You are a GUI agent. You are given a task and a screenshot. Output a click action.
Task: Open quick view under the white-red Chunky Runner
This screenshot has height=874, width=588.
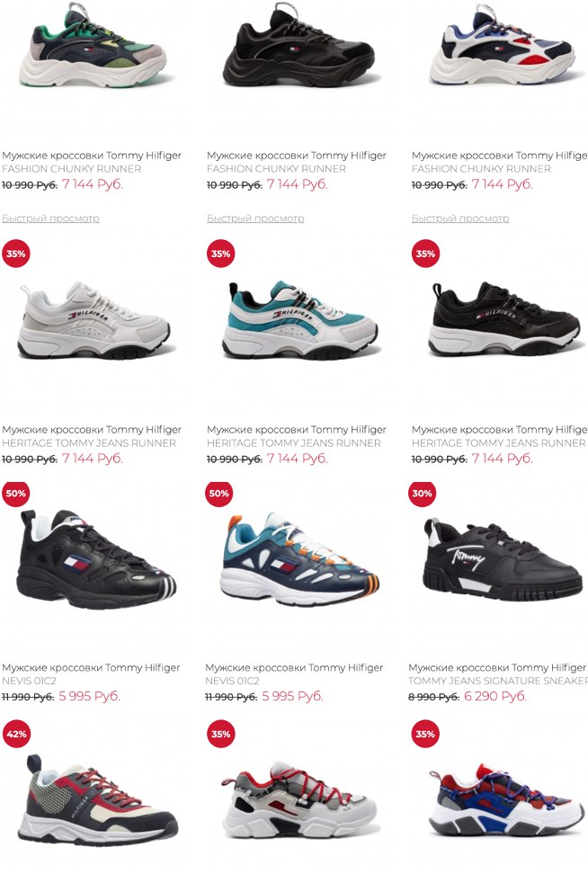460,218
